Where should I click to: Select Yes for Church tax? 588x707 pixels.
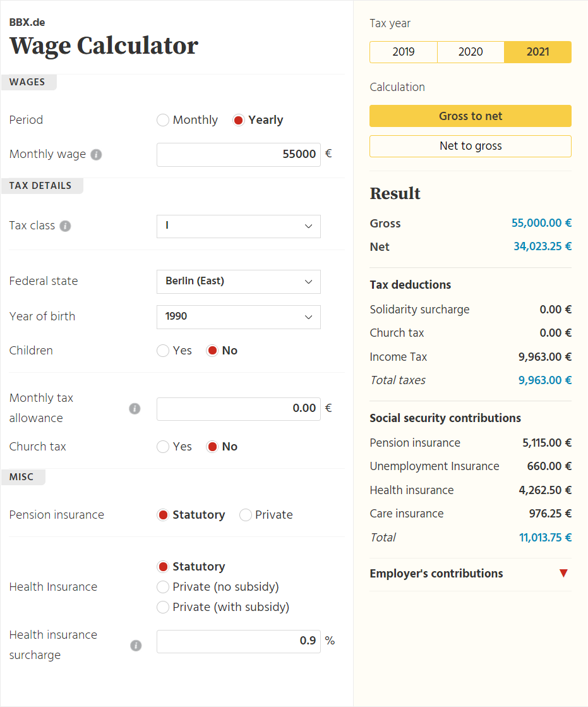tap(163, 447)
